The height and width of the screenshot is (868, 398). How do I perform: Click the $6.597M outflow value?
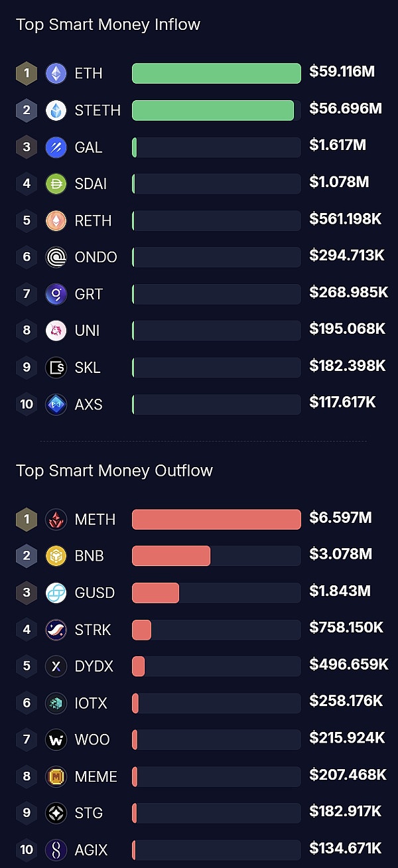[340, 518]
